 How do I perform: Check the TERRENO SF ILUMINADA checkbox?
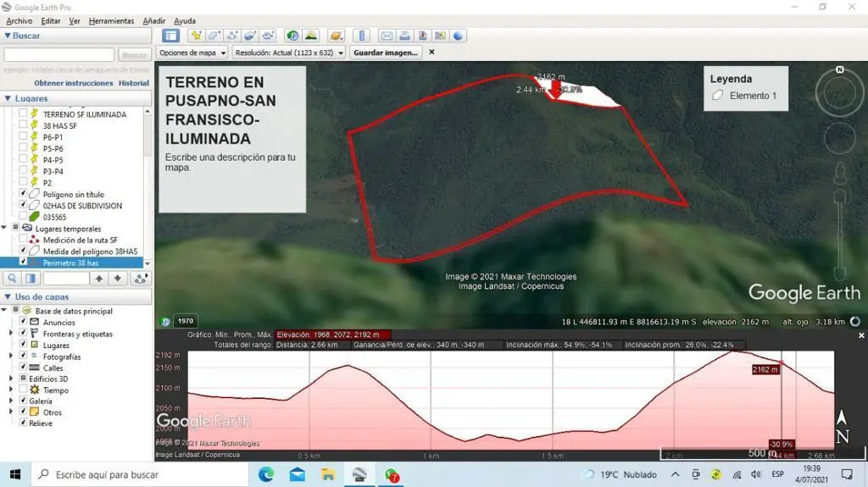coord(23,113)
